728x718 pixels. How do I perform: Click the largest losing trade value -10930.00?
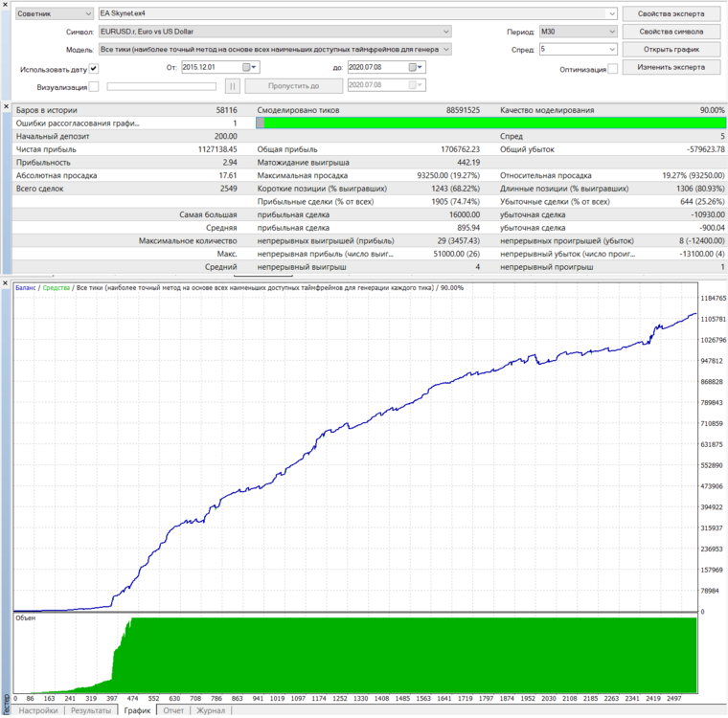[x=708, y=214]
